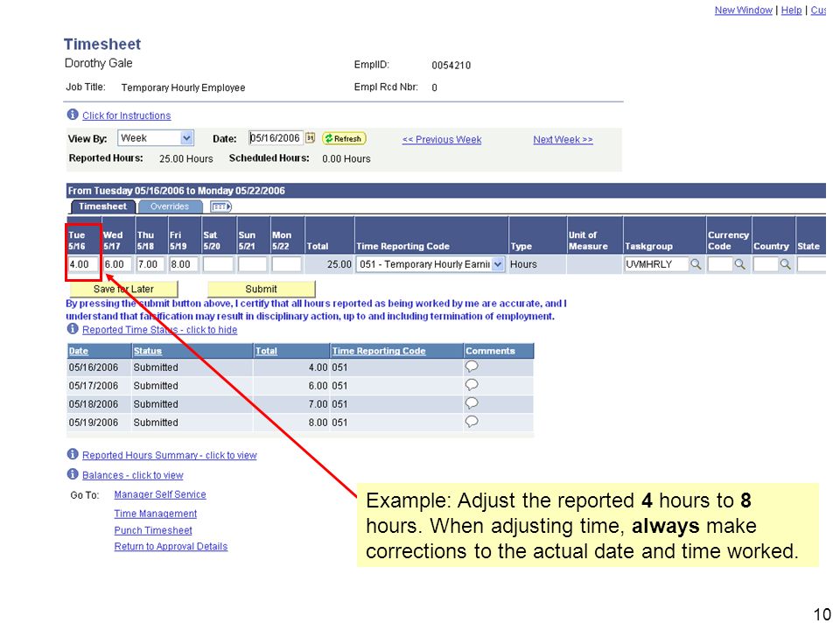Open comment bubble for 05/16/2006 row
Viewport: 840px width, 630px height.
pyautogui.click(x=472, y=367)
